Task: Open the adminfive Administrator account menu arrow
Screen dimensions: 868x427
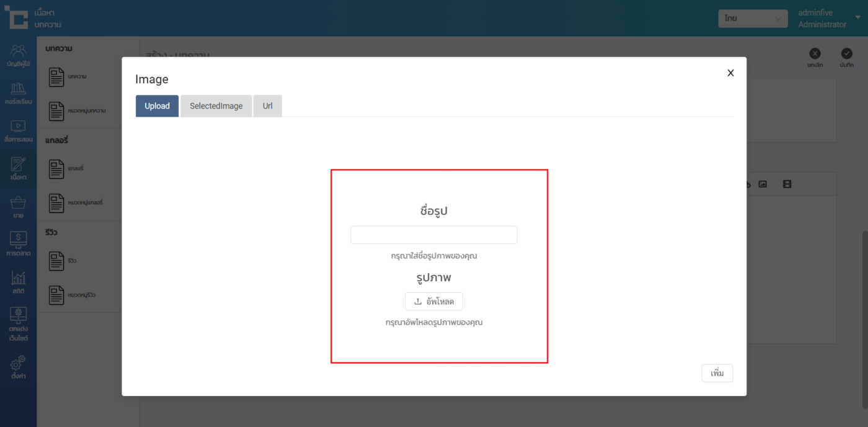Action: click(x=857, y=18)
